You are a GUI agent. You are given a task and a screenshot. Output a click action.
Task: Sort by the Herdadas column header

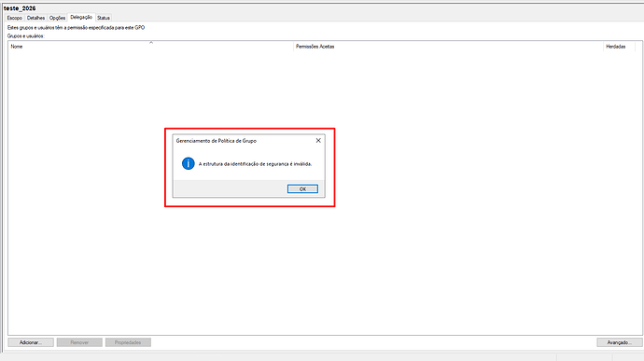point(620,47)
